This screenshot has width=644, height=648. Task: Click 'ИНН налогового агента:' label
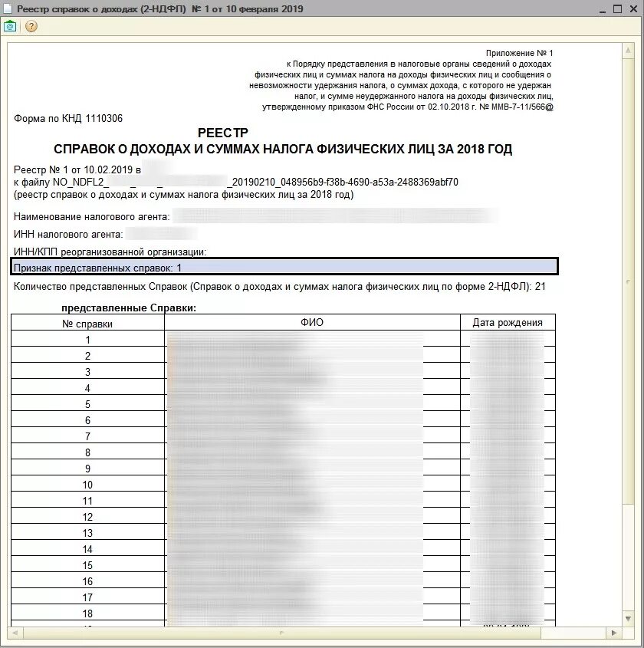coord(68,235)
